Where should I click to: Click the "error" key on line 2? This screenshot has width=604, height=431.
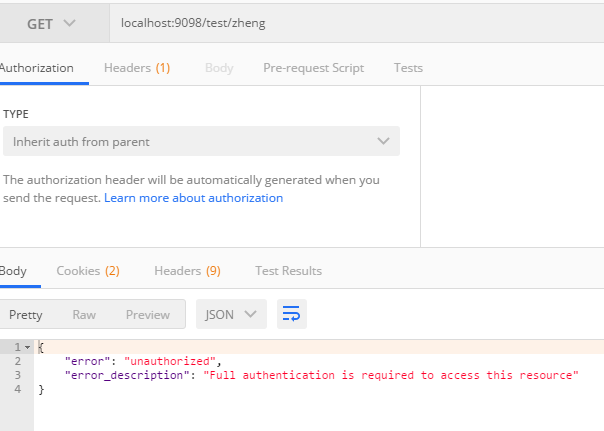(x=88, y=361)
